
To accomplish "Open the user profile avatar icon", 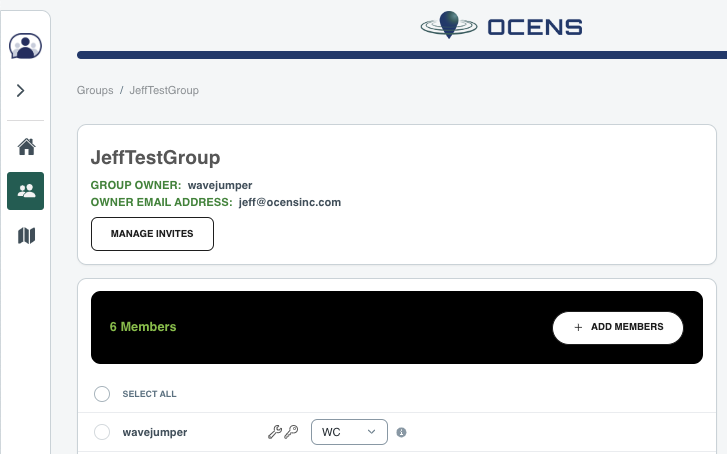I will tap(26, 46).
